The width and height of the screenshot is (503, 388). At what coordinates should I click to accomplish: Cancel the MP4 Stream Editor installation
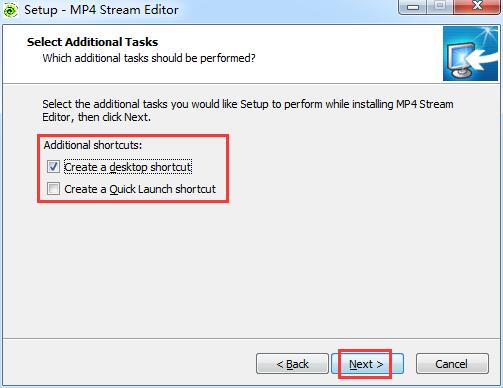coord(452,364)
